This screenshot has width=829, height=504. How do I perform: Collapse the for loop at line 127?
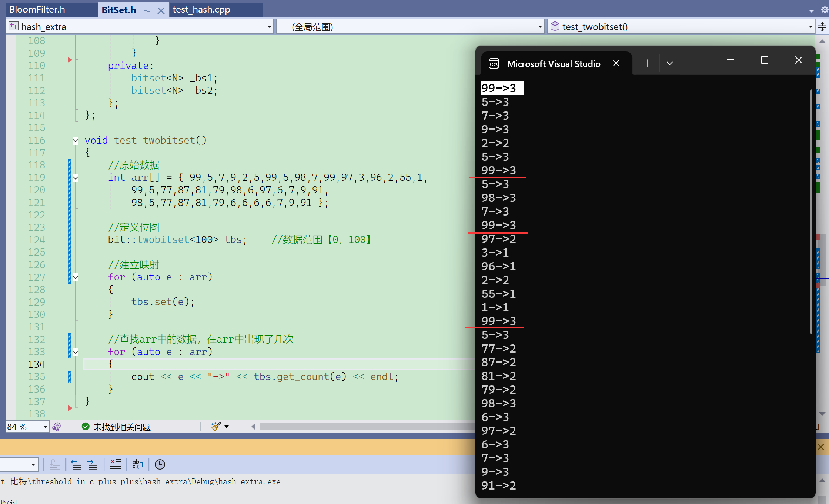tap(76, 277)
